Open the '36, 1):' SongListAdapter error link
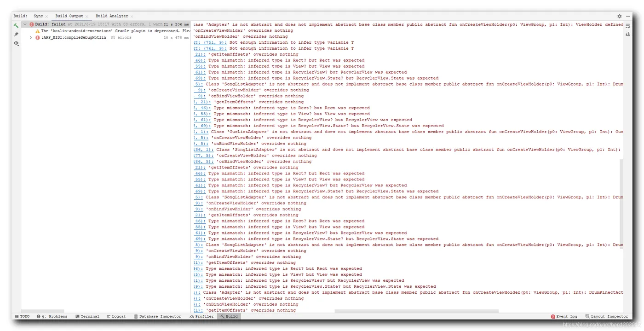 (x=203, y=150)
